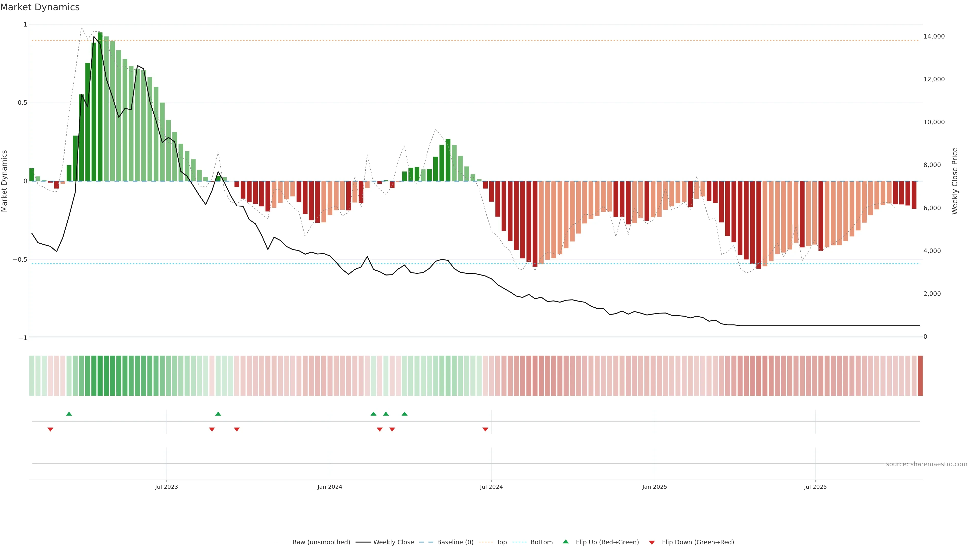Click the red Flip Down marker just before Jul 2024
The width and height of the screenshot is (980, 551).
coord(485,429)
